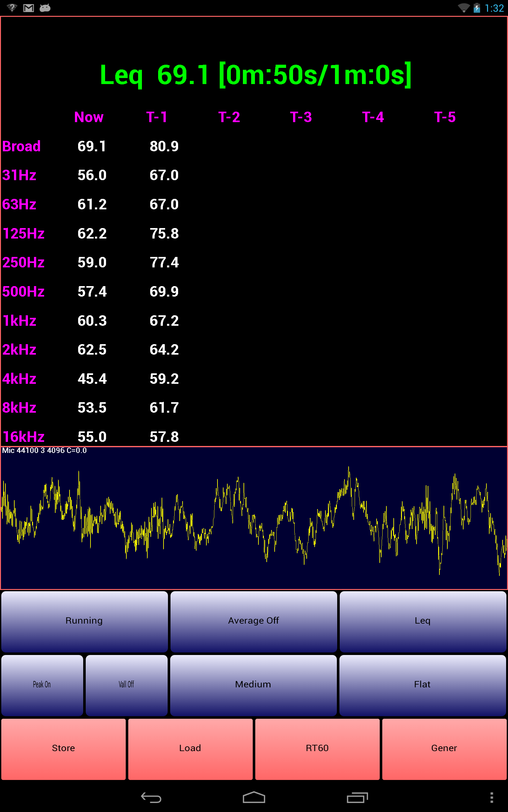Tap the 125Hz Now value 62.2
This screenshot has height=812, width=508.
[92, 233]
